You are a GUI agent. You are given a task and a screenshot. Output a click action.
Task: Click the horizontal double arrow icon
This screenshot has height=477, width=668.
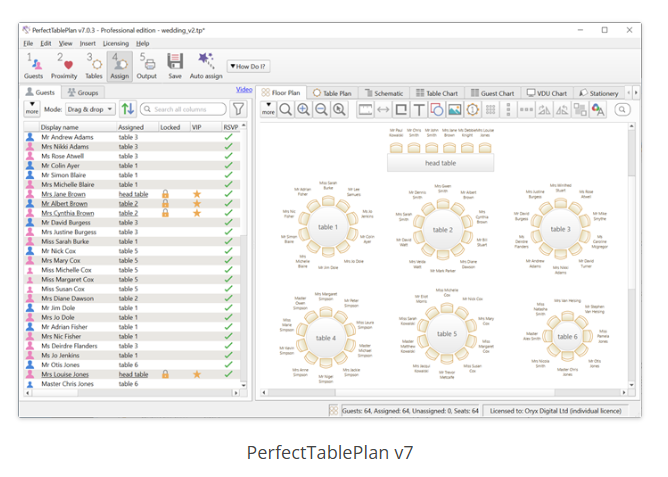[383, 110]
